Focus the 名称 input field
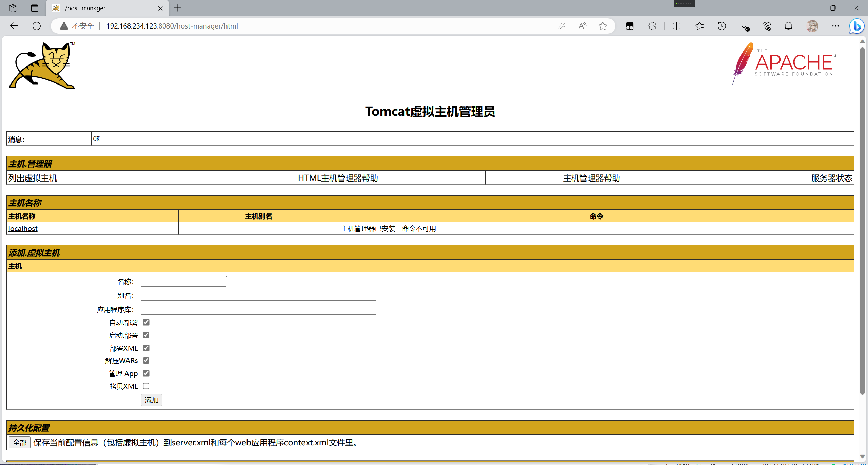Screen dimensions: 868x465 184,281
